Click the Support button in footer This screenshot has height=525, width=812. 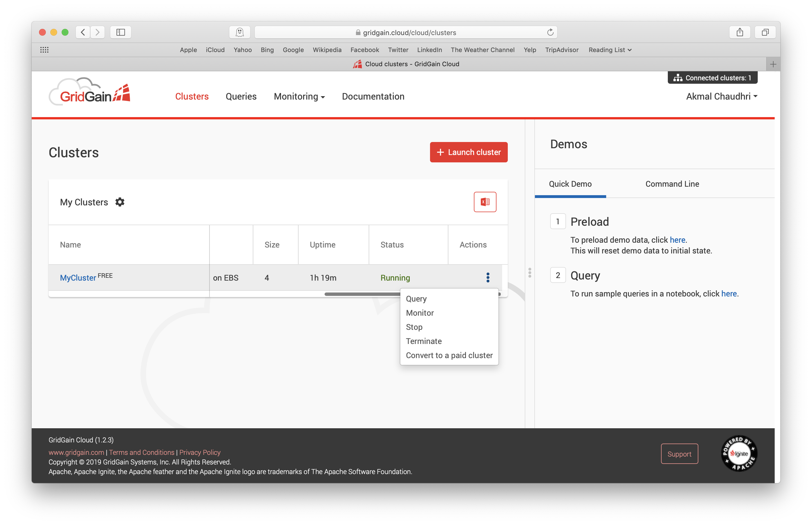point(679,453)
